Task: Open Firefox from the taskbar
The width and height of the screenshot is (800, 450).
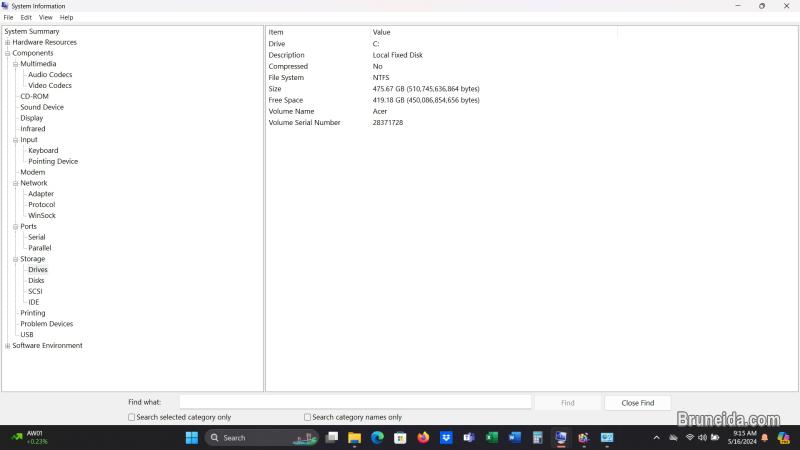Action: [x=423, y=437]
